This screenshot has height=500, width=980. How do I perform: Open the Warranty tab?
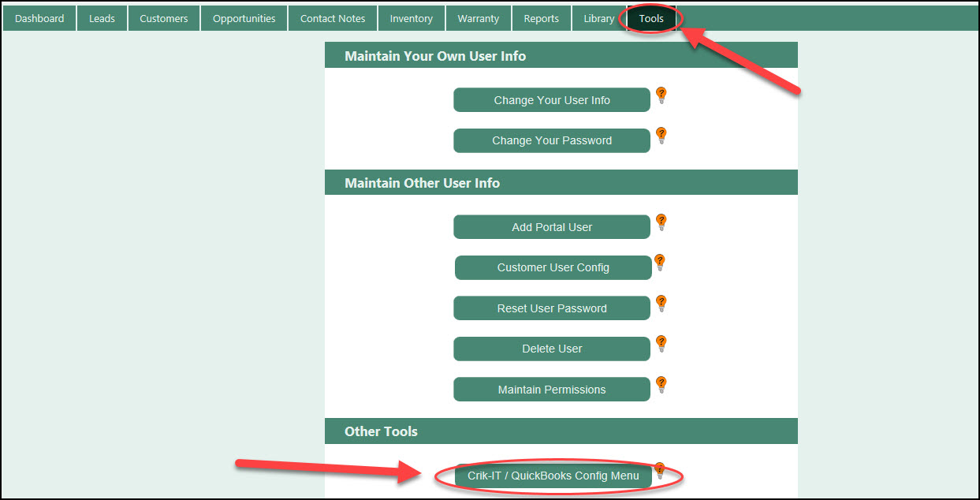tap(479, 18)
